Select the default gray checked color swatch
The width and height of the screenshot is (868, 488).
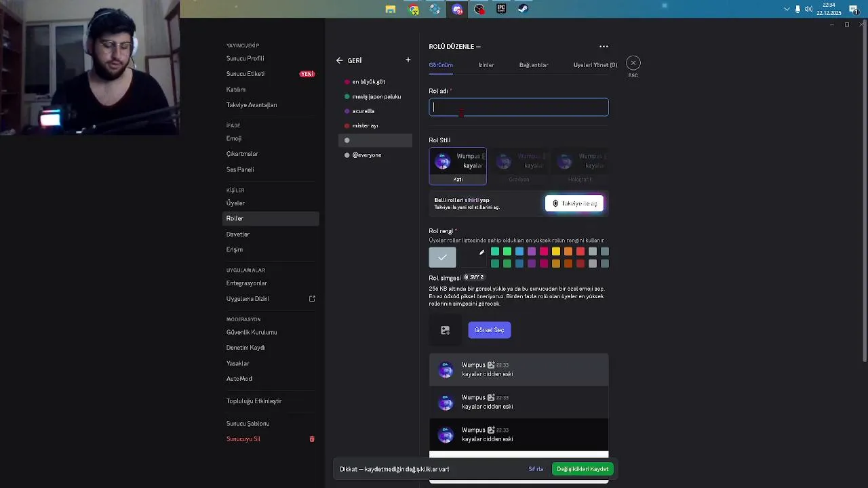coord(442,257)
